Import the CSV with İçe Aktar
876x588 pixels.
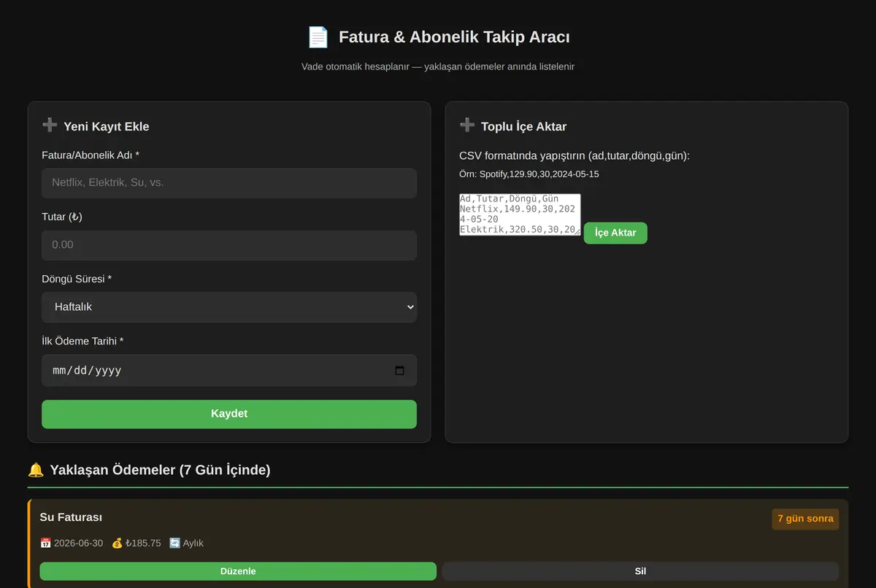[615, 233]
